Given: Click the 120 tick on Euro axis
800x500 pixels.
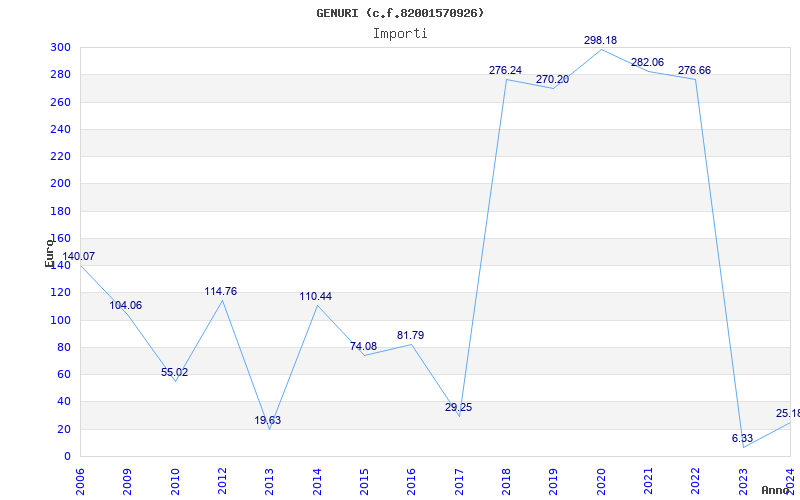Looking at the screenshot, I should [60, 293].
